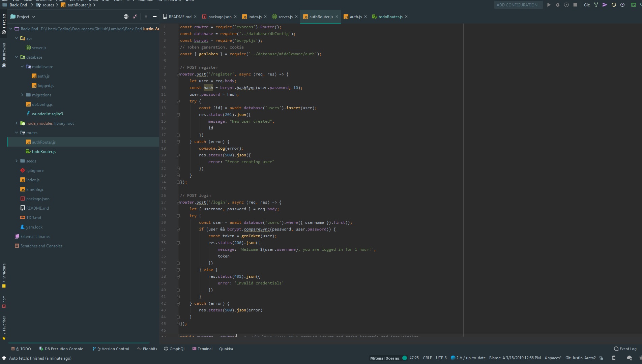Click the Run with Coverage icon
This screenshot has width=642, height=364.
pyautogui.click(x=566, y=5)
